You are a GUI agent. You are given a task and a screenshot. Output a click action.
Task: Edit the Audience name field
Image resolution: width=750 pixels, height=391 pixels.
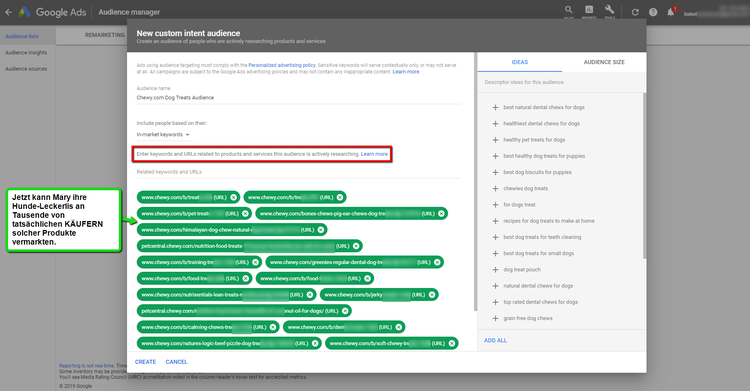pyautogui.click(x=298, y=98)
